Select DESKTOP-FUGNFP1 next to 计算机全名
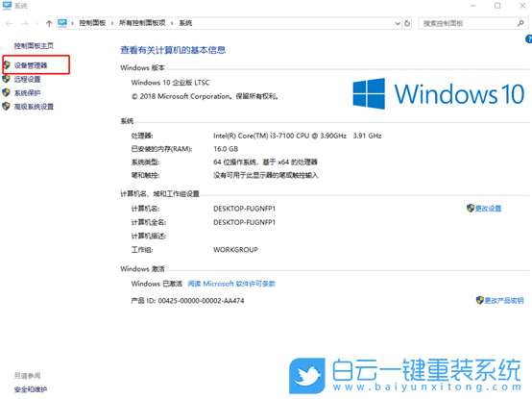The image size is (532, 399). click(x=244, y=222)
